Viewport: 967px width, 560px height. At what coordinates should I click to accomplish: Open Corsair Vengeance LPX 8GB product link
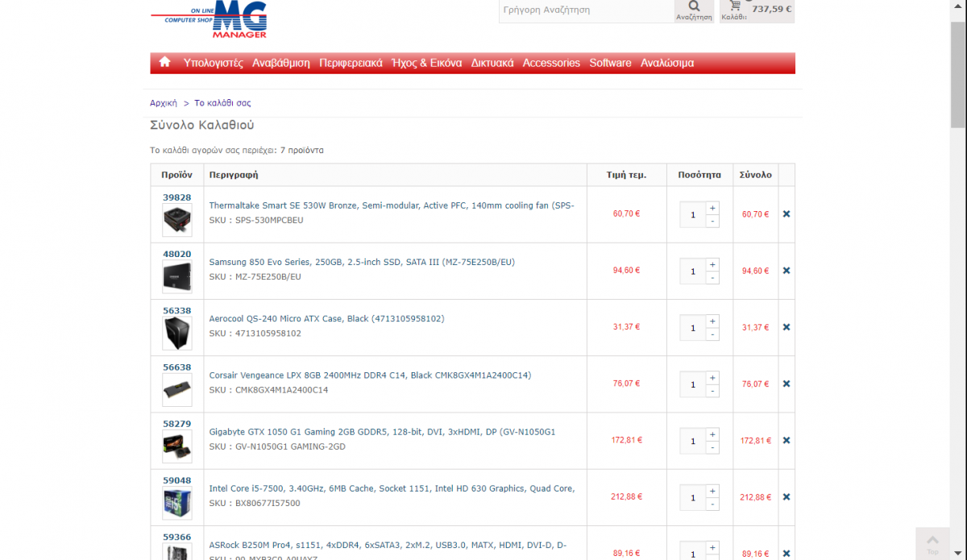[x=370, y=375]
